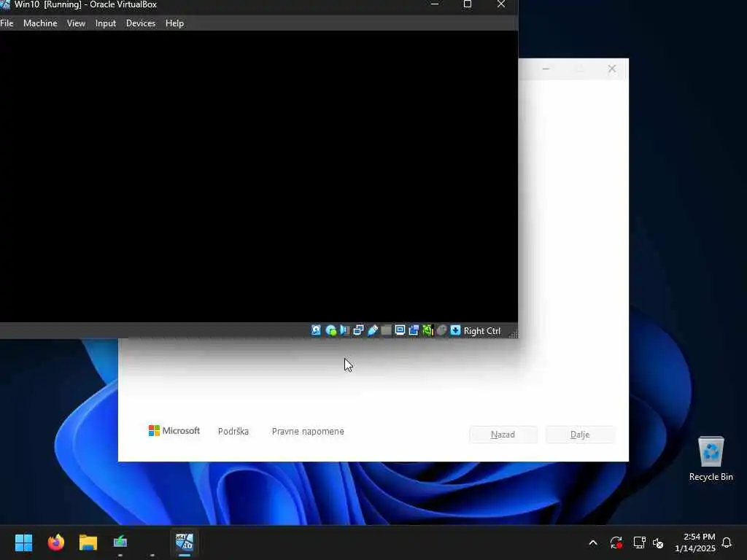The height and width of the screenshot is (560, 747).
Task: Click the USB devices indicator icon
Action: (x=373, y=330)
